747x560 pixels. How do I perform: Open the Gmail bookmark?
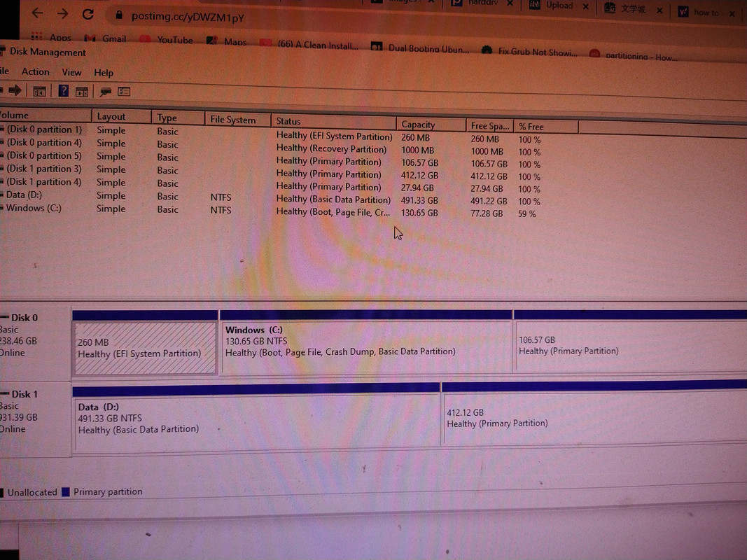coord(105,38)
